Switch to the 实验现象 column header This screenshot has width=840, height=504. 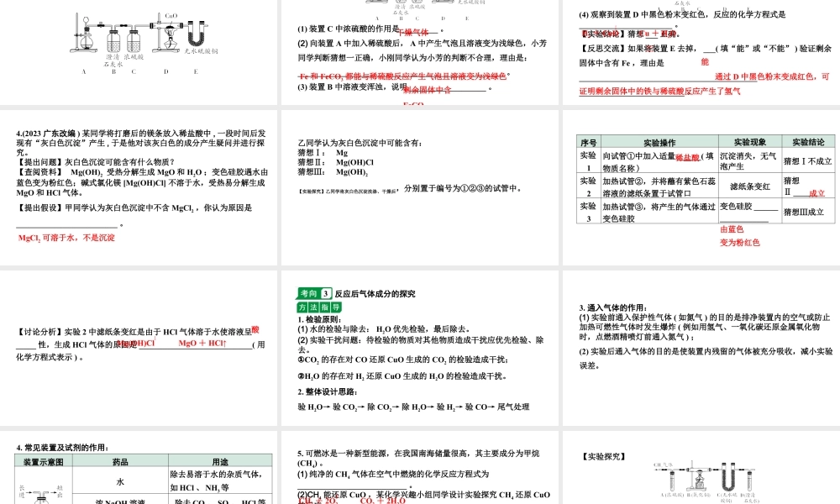pos(750,142)
